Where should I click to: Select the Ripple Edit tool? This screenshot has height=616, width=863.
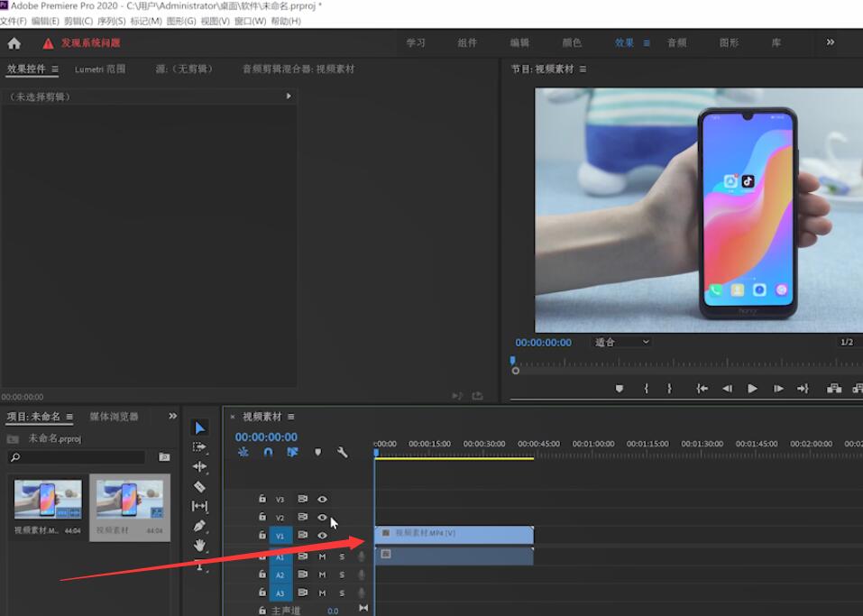coord(200,466)
